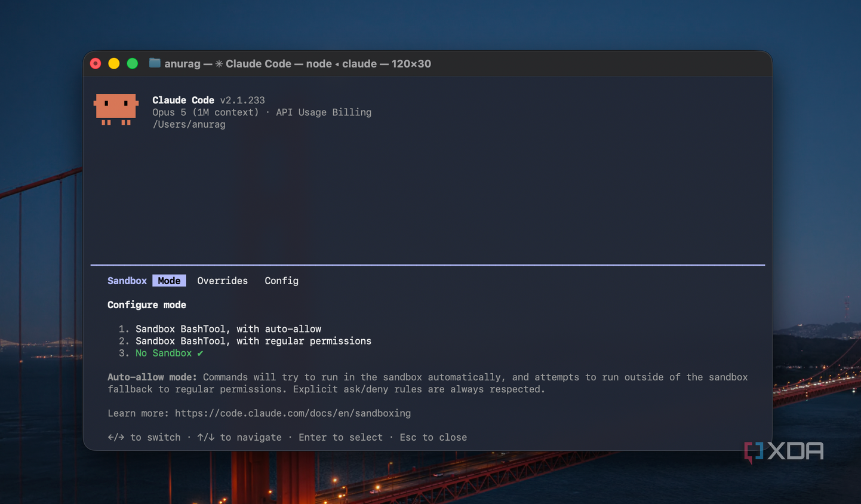Maximize the terminal with green button
The height and width of the screenshot is (504, 861).
click(133, 63)
